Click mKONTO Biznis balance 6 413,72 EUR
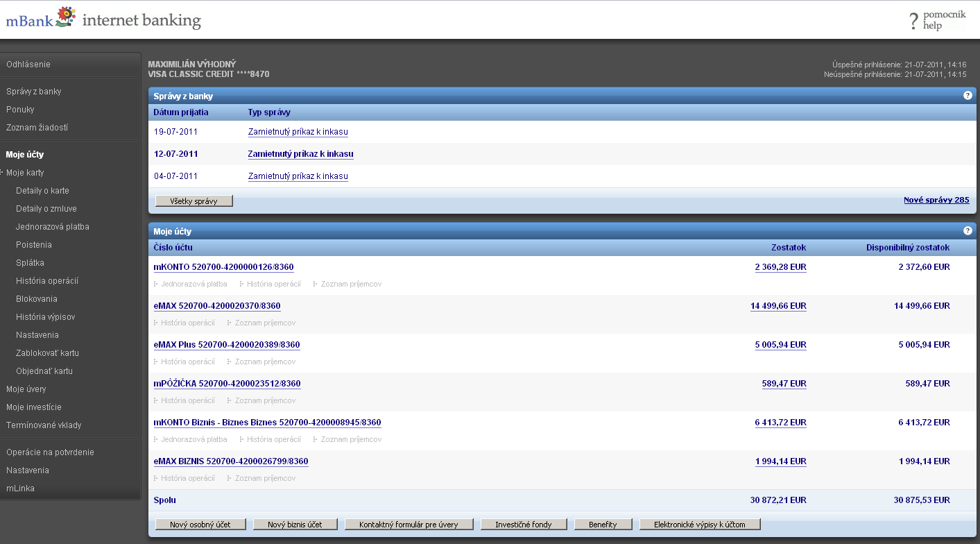Image resolution: width=980 pixels, height=544 pixels. [780, 423]
